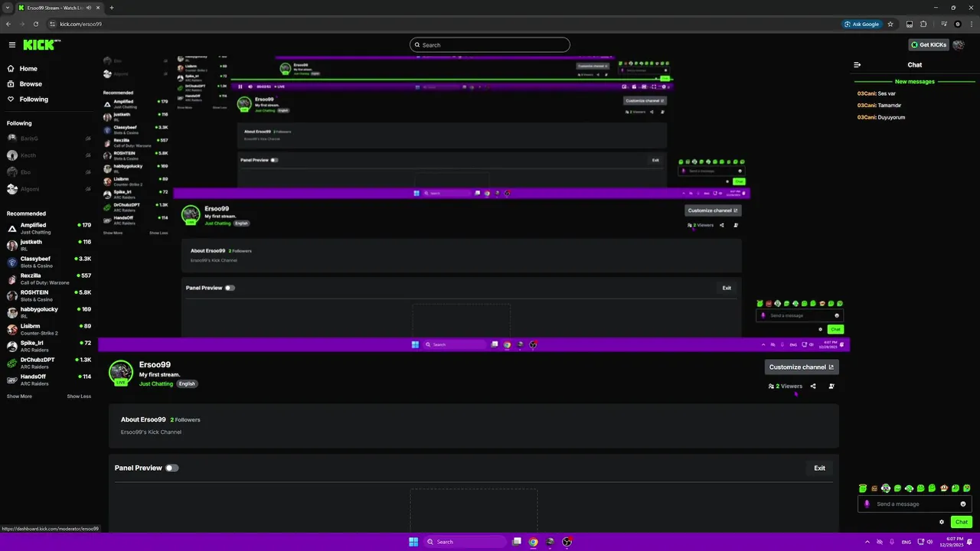The height and width of the screenshot is (551, 980).
Task: Open the BarisG followed channel
Action: [x=49, y=139]
